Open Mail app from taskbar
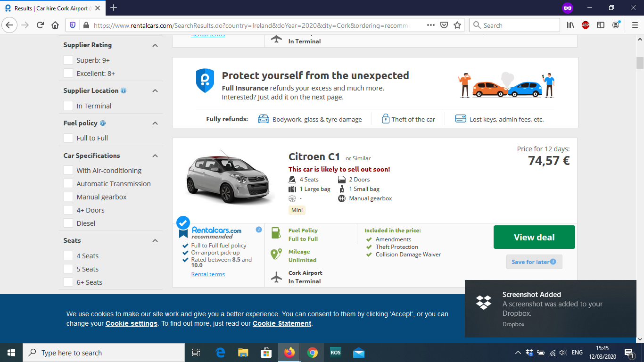Image resolution: width=644 pixels, height=362 pixels. point(358,353)
